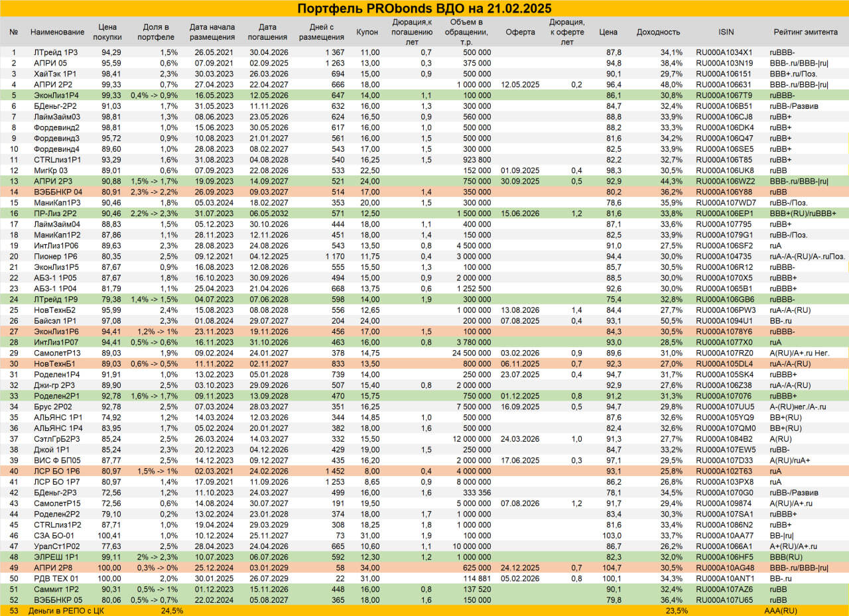Click the bond name 'ВИС Ф БП05'
The image size is (849, 616).
pos(56,460)
